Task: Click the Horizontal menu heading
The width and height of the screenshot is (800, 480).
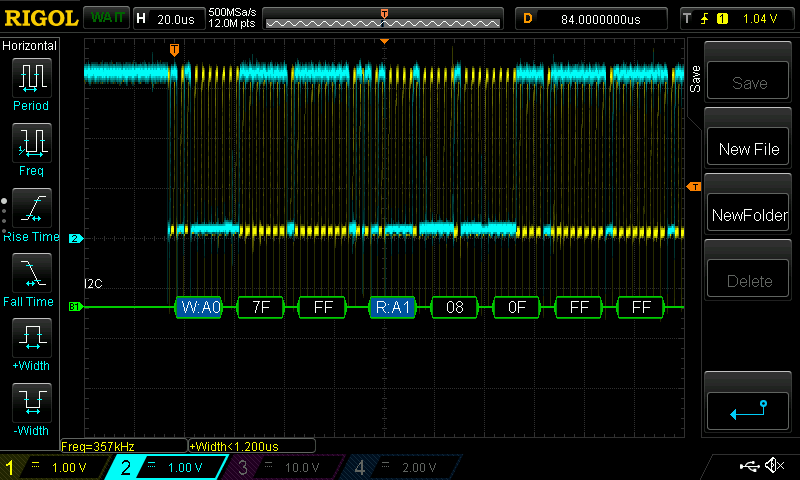Action: tap(29, 45)
